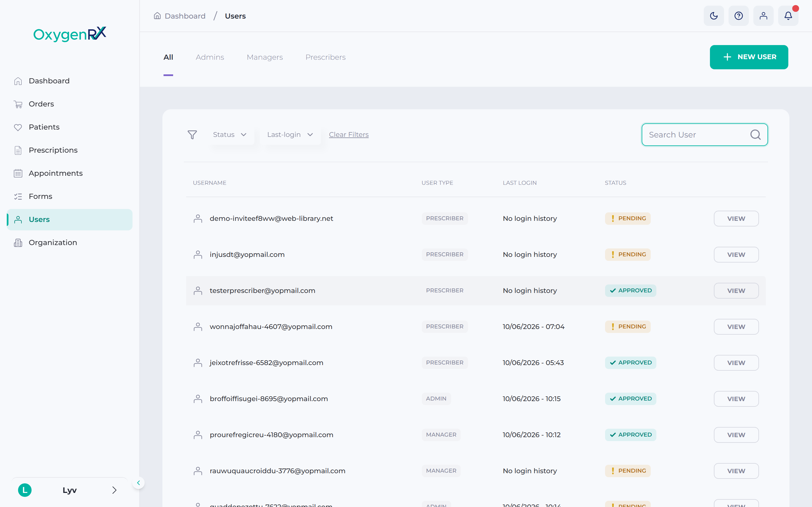Switch to the Prescribers tab

325,57
